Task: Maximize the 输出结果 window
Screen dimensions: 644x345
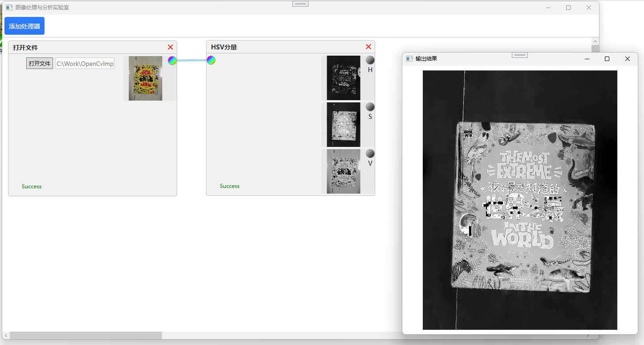Action: point(607,59)
